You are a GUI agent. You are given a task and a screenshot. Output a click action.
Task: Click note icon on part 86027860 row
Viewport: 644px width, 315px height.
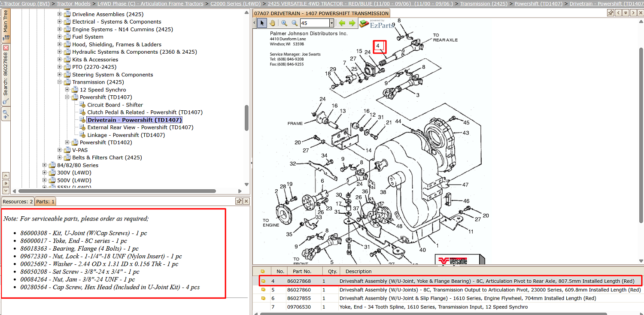pyautogui.click(x=263, y=290)
